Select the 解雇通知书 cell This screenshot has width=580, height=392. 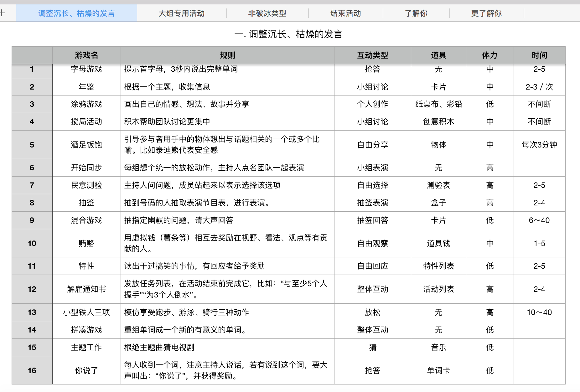click(x=86, y=289)
